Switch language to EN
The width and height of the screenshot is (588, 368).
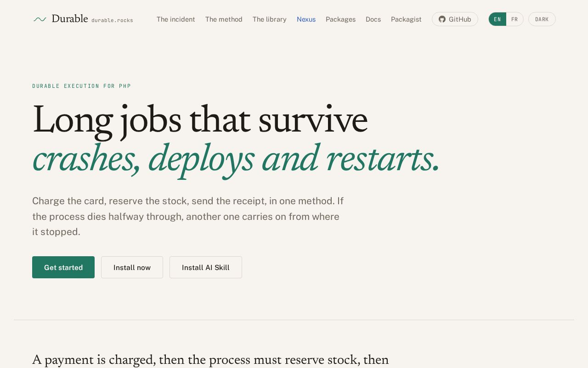pos(498,19)
